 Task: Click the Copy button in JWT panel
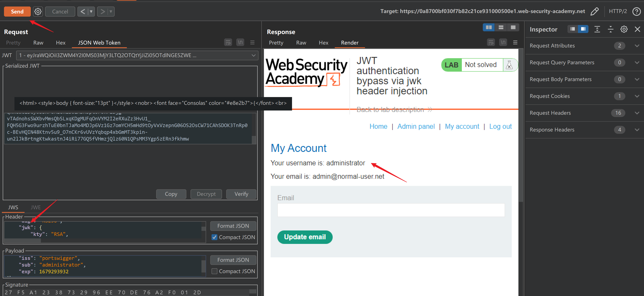(x=171, y=193)
